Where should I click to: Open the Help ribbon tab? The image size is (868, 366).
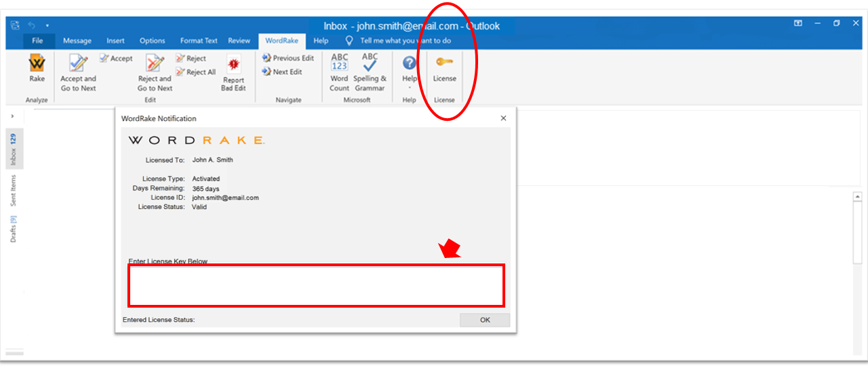[x=321, y=41]
